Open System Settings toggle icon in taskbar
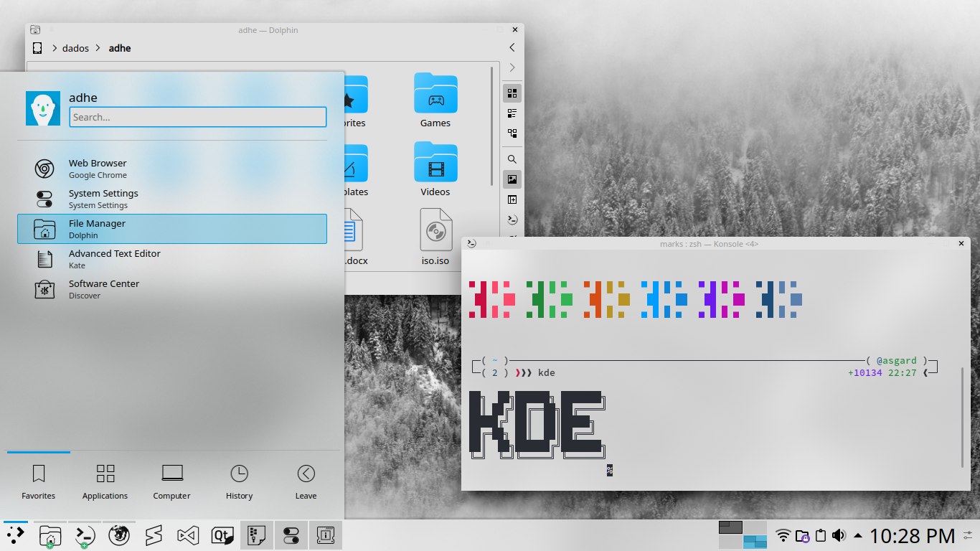This screenshot has height=551, width=980. pyautogui.click(x=291, y=535)
